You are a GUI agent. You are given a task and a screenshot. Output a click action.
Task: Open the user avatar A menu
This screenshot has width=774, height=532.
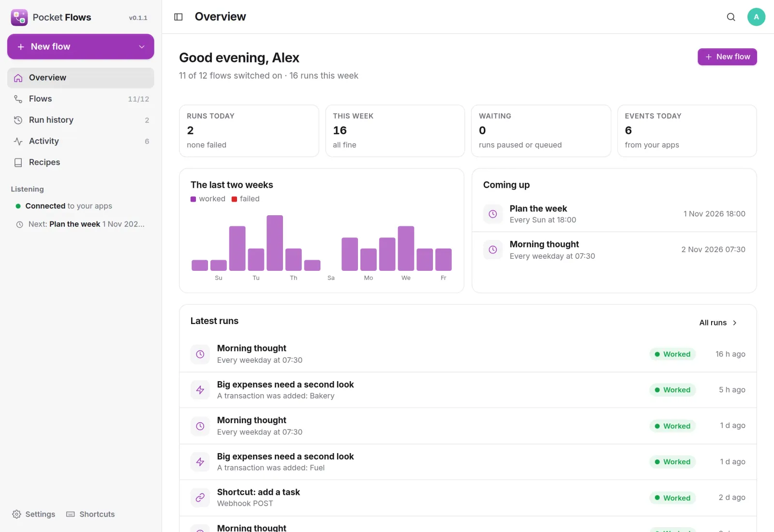(756, 17)
